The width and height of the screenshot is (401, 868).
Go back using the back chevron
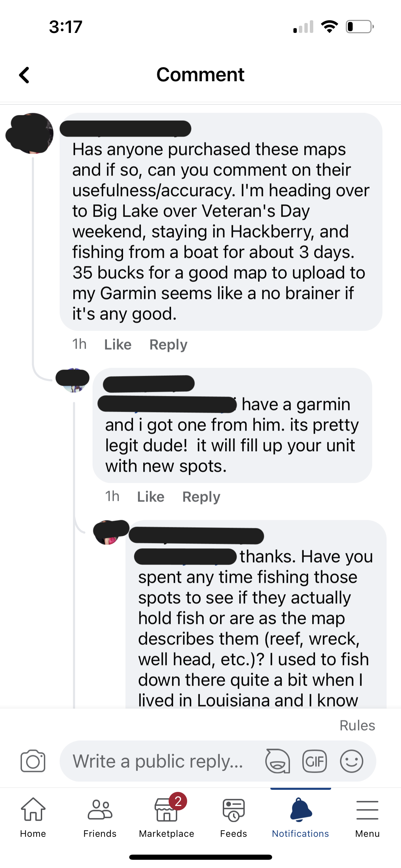coord(24,75)
